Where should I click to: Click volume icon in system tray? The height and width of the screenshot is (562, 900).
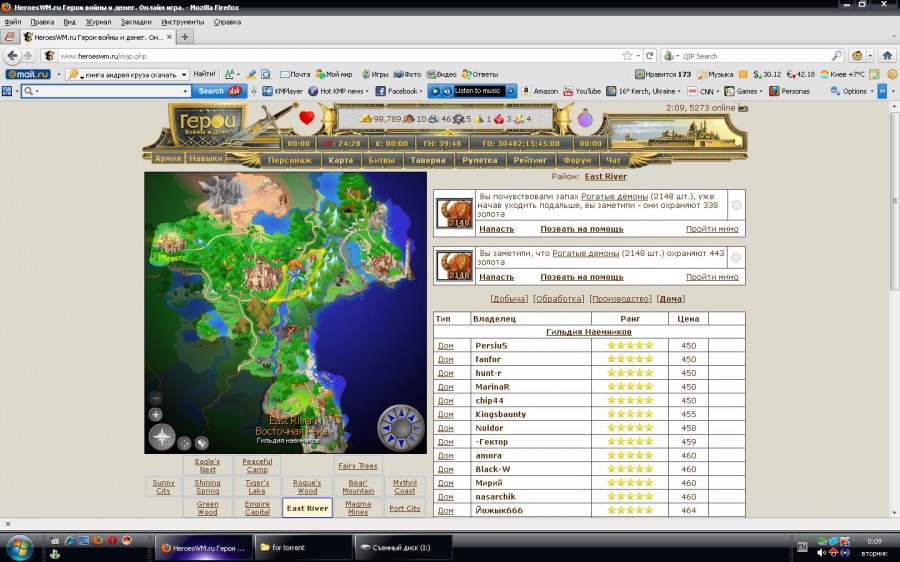[821, 553]
